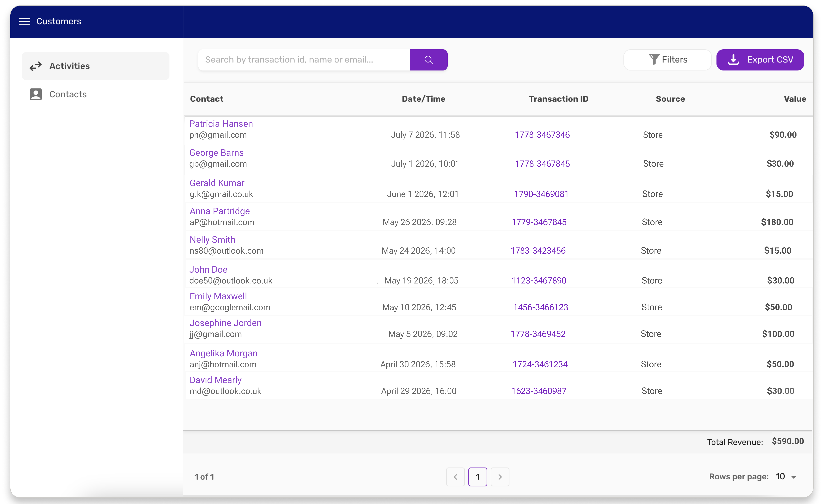Open transaction 1623-3460987
Image resolution: width=824 pixels, height=504 pixels.
tap(539, 391)
